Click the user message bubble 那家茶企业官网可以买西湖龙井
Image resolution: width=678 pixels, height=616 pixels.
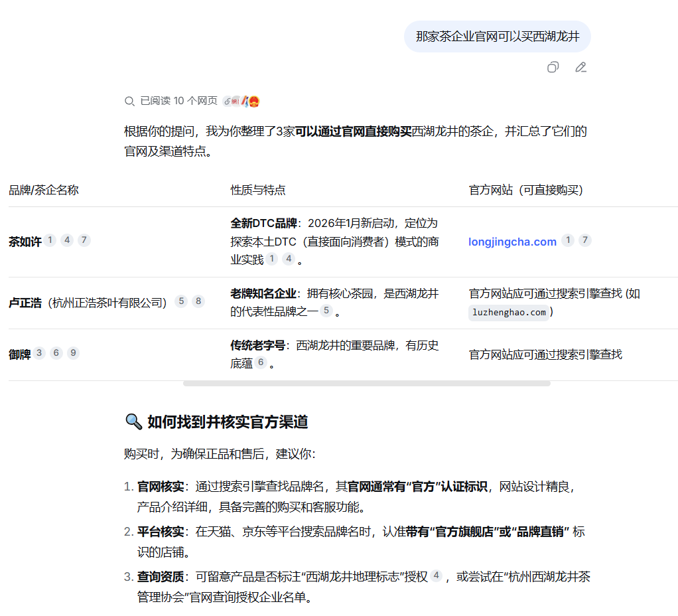[498, 37]
